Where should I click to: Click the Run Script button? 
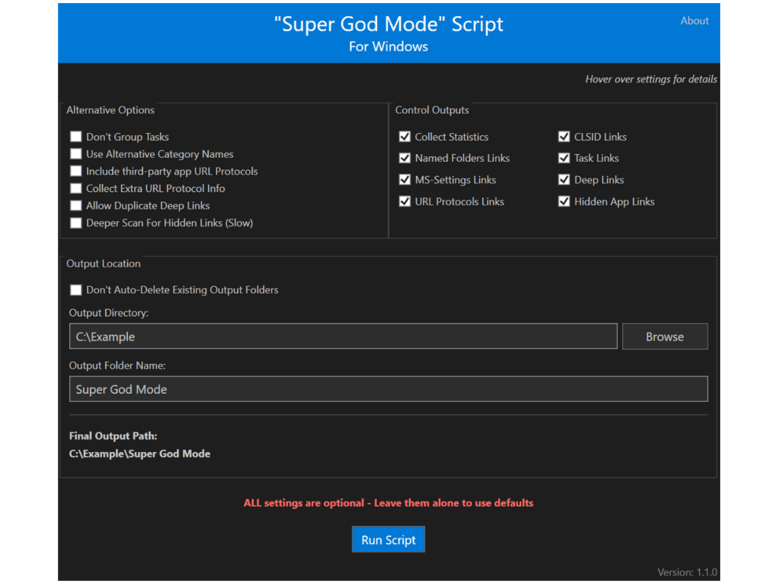[x=389, y=539]
